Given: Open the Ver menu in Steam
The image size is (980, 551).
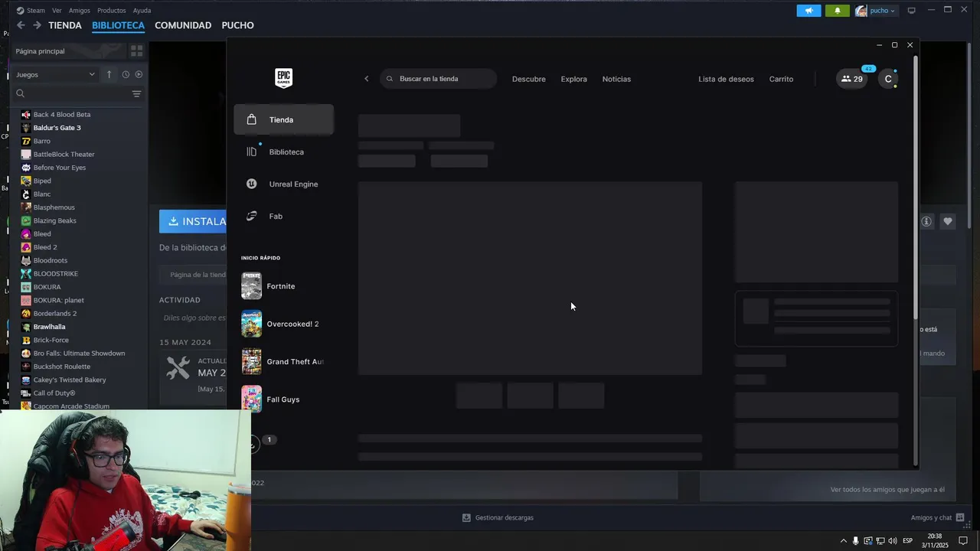Looking at the screenshot, I should coord(57,11).
